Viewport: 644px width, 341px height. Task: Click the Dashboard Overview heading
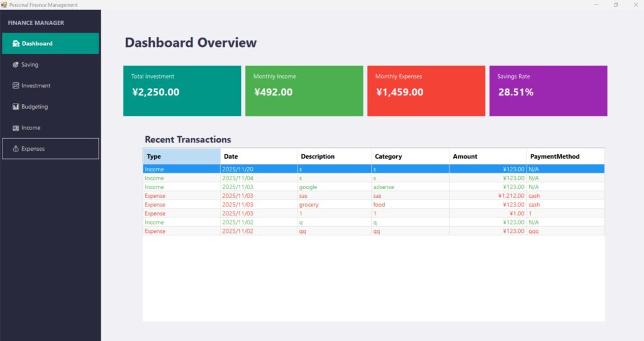[x=191, y=42]
